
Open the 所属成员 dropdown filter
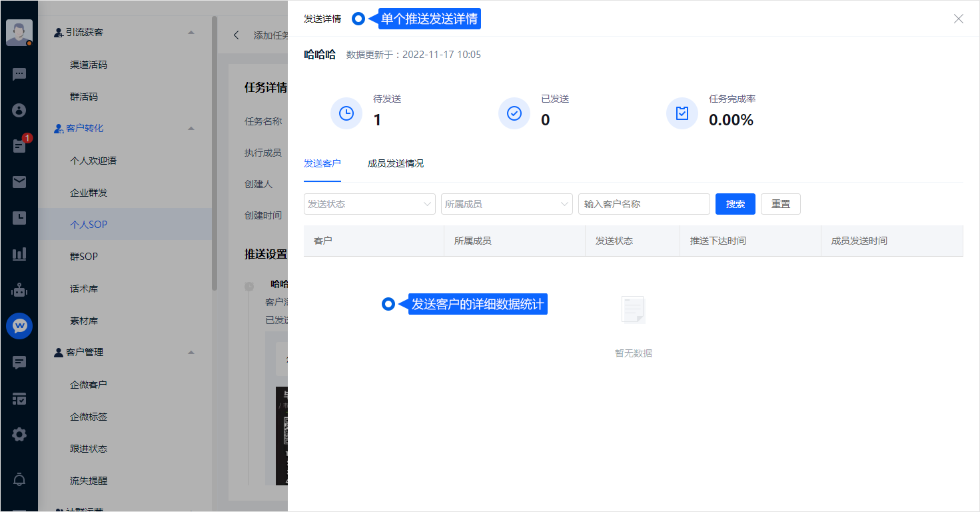click(506, 204)
